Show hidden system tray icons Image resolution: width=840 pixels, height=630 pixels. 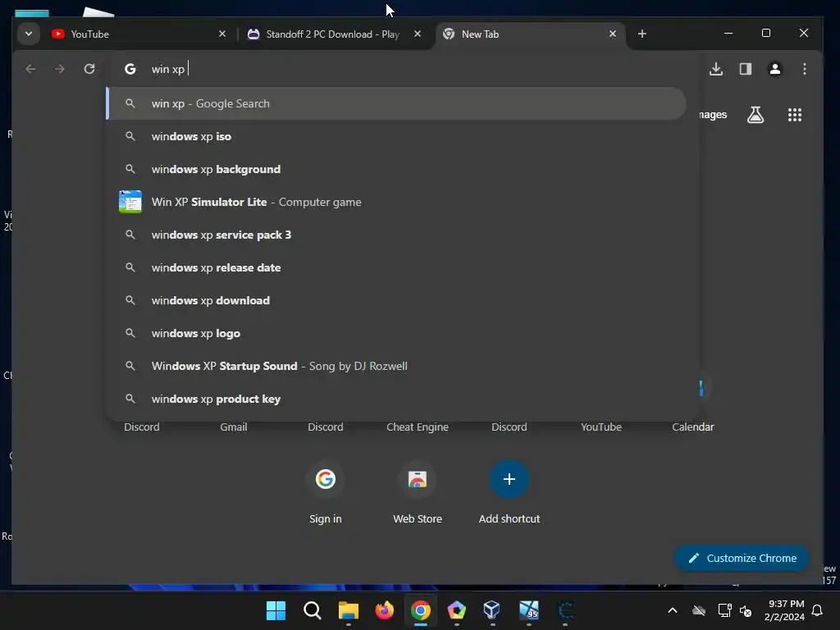coord(673,610)
